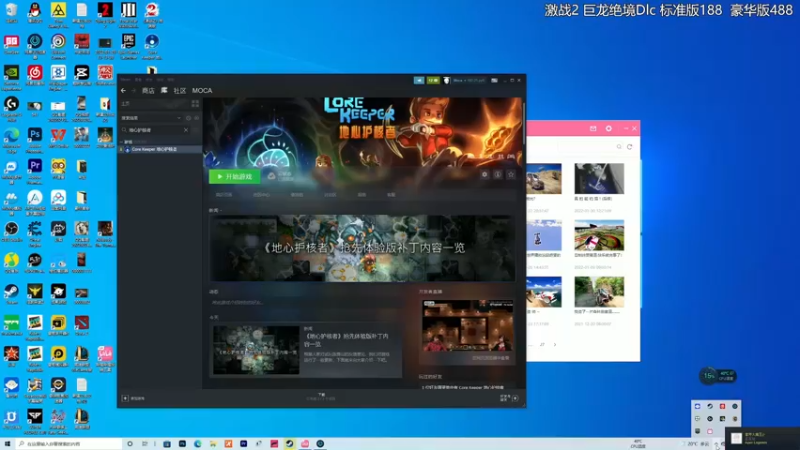
Task: Click the refresh icon in the pink window
Action: (x=630, y=147)
